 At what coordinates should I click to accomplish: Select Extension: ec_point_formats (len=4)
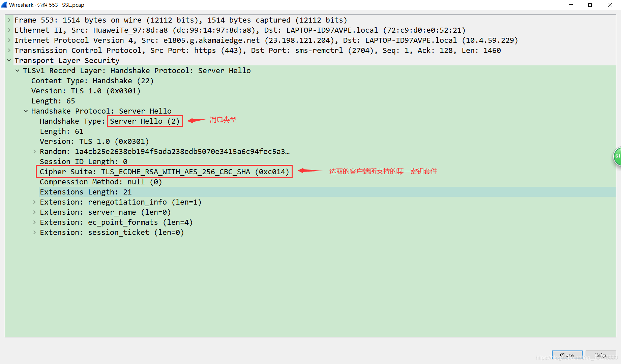pos(116,222)
